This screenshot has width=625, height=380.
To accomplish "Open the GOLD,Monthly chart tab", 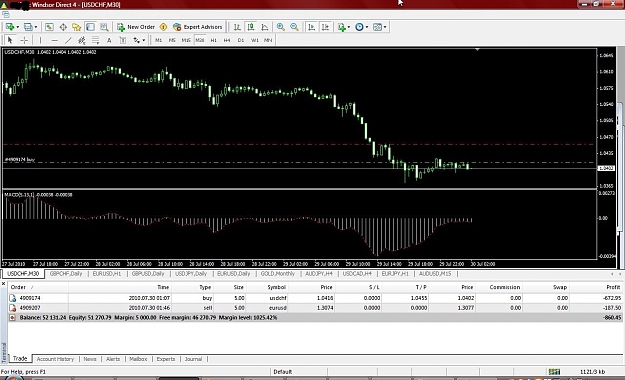I will click(277, 274).
